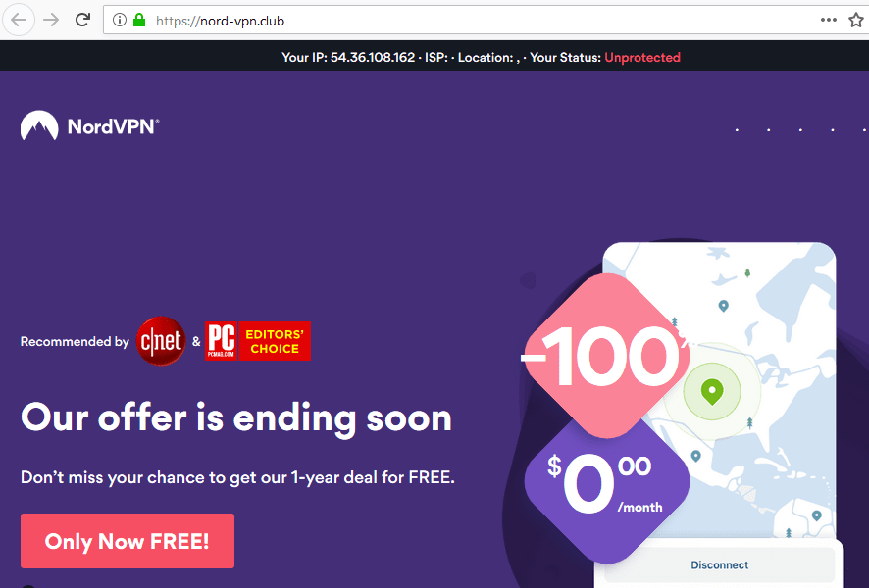The height and width of the screenshot is (588, 869).
Task: Click the blue map pin near the Disconnect panel
Action: pos(816,516)
